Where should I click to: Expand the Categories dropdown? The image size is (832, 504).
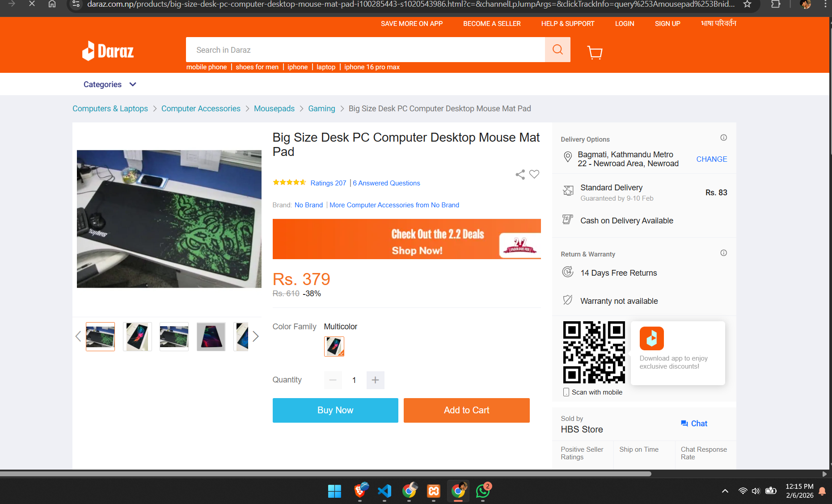110,84
